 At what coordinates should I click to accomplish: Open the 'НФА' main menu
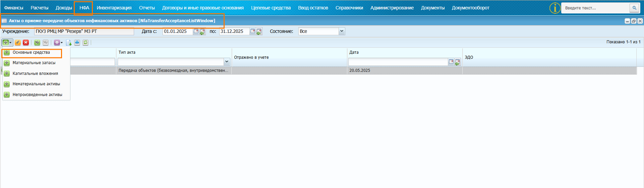click(84, 8)
